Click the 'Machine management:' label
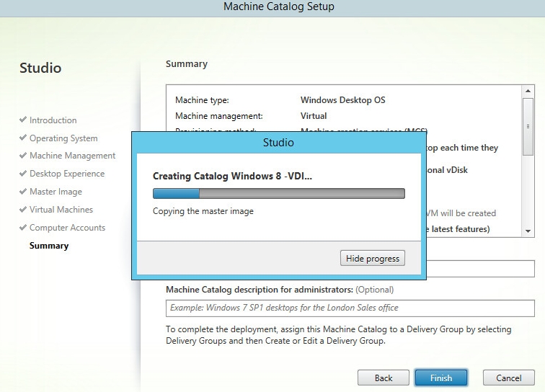This screenshot has height=392, width=545. [219, 116]
